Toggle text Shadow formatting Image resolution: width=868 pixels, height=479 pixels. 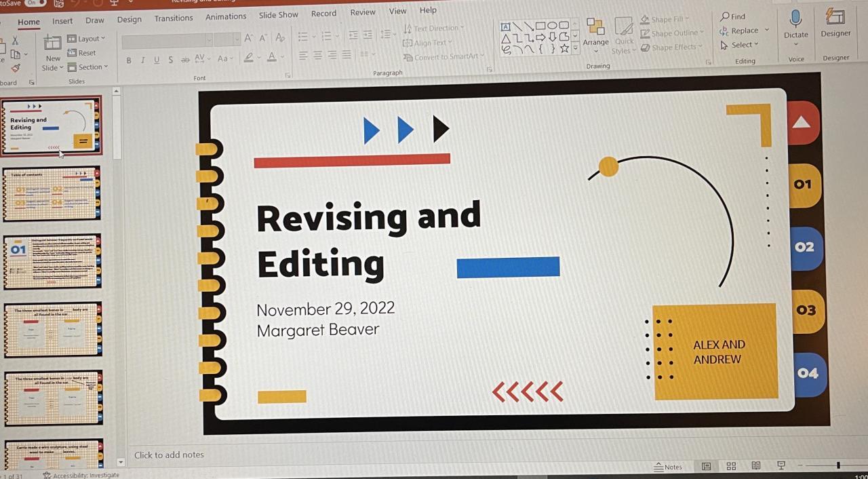click(170, 60)
